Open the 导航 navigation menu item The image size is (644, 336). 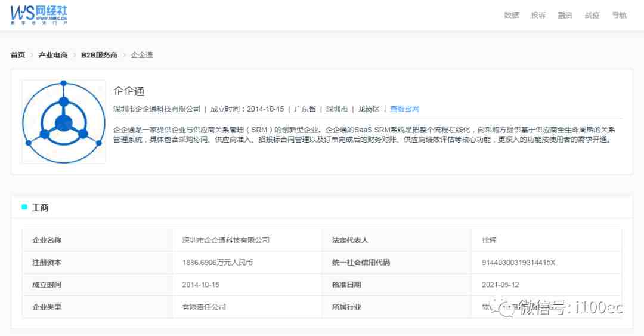click(619, 15)
